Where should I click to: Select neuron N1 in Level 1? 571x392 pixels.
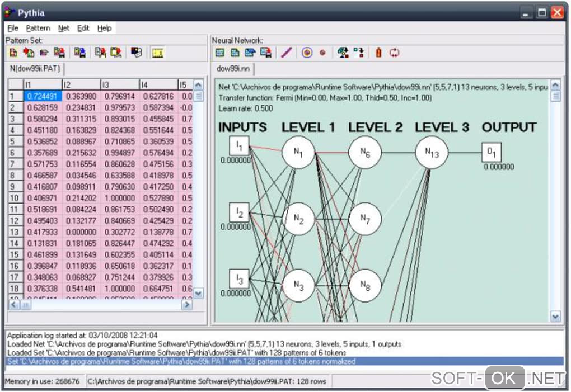298,152
